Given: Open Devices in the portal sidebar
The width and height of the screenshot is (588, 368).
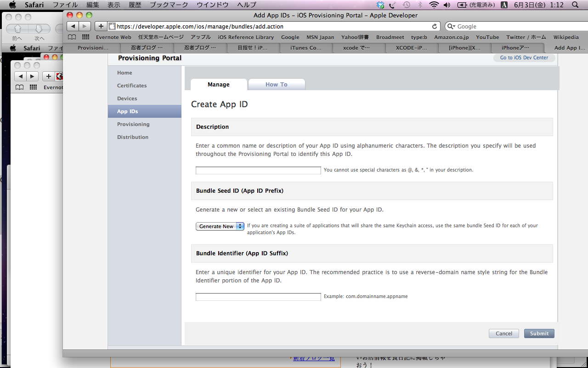Looking at the screenshot, I should (x=127, y=98).
